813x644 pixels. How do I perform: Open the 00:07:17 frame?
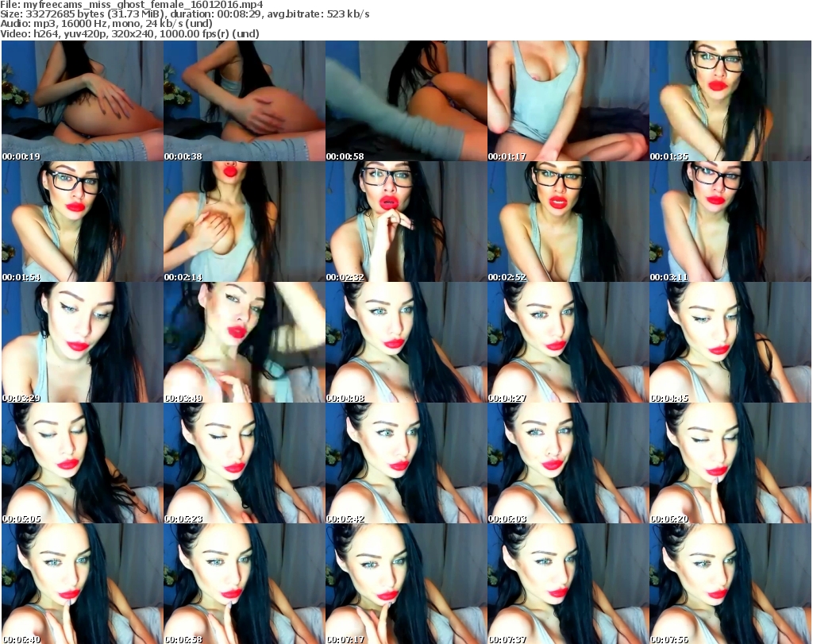click(406, 584)
